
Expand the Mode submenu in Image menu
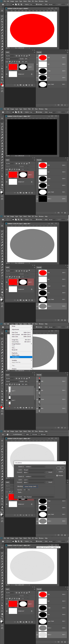(x=21, y=326)
